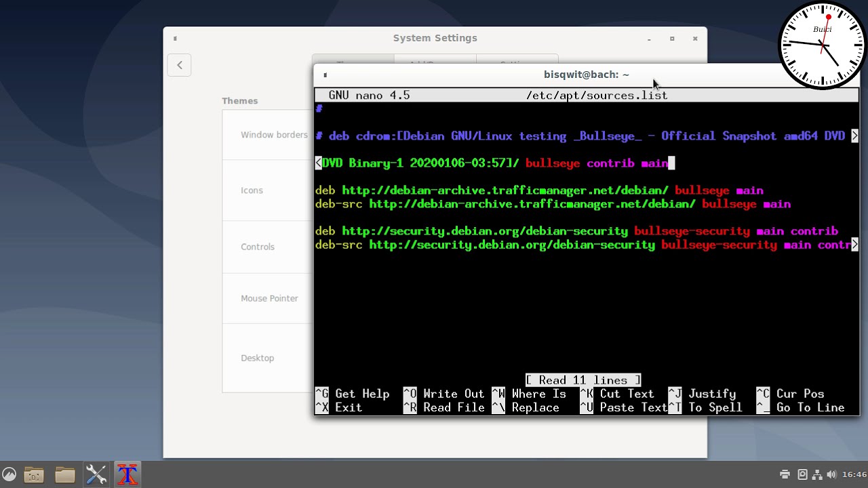Click the deb debian-archive.trafficmanager.net line
868x488 pixels.
pos(539,190)
